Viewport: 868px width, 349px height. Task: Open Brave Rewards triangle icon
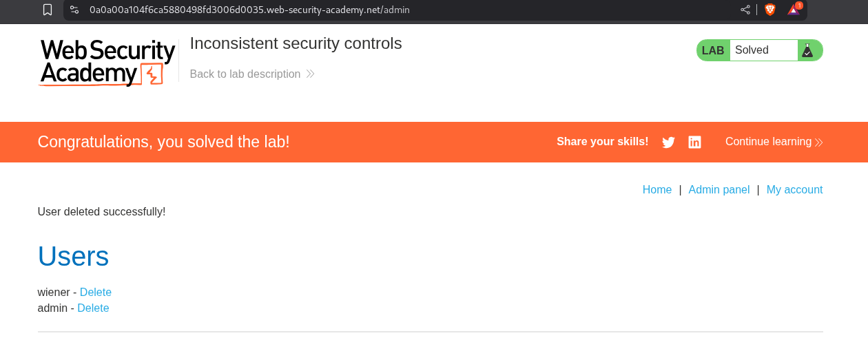[x=794, y=9]
